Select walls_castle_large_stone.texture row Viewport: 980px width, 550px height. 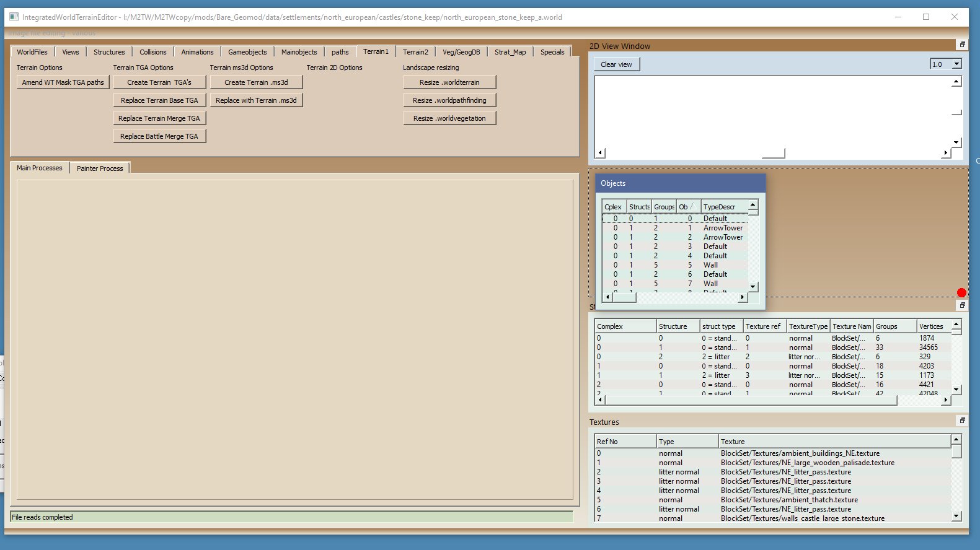pos(773,518)
